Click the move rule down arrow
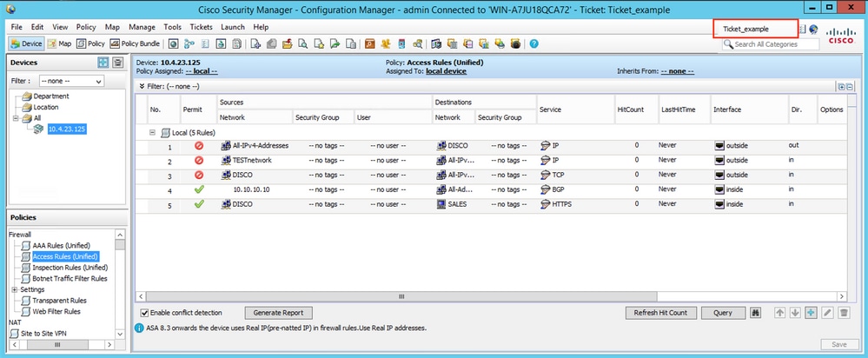This screenshot has width=868, height=358. pyautogui.click(x=794, y=313)
